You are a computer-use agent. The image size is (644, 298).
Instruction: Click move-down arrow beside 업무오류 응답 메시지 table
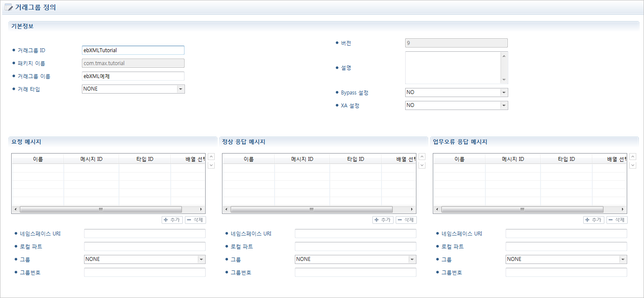click(633, 165)
